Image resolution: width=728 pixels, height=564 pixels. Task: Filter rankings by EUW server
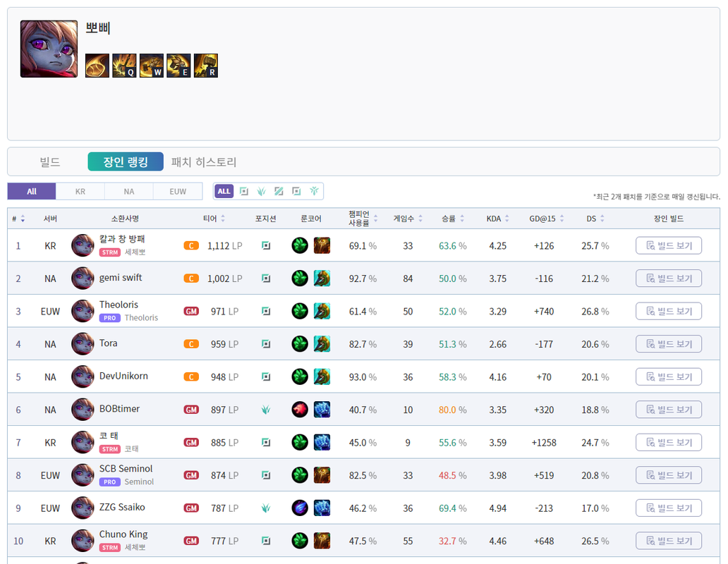point(178,191)
